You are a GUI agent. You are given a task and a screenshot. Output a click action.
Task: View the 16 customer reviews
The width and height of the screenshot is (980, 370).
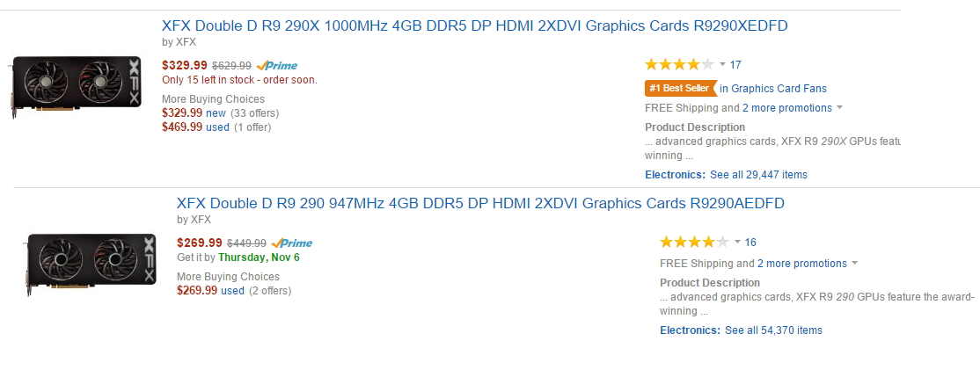point(750,242)
